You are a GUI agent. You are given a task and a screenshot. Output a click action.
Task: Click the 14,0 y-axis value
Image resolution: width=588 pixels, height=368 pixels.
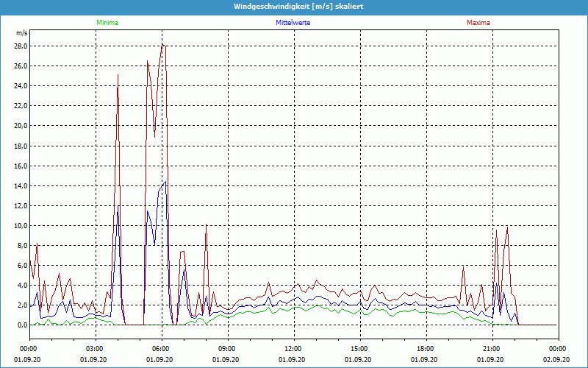[20, 185]
